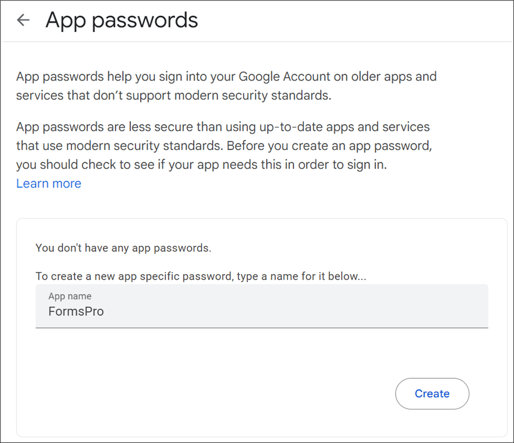Click the line "that use modern security standards"
Screen dimensions: 514x443
(x=224, y=146)
